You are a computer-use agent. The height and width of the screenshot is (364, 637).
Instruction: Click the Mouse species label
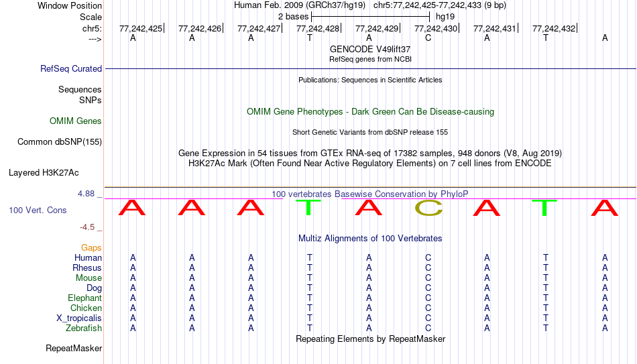point(89,278)
